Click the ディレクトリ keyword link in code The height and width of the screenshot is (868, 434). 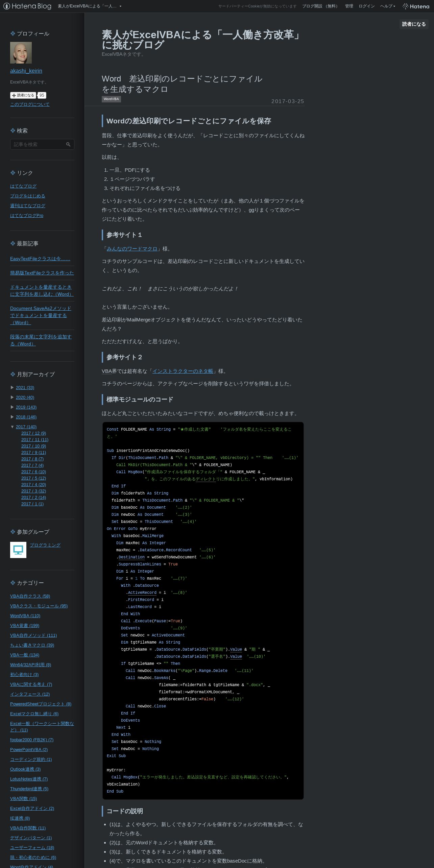[206, 479]
